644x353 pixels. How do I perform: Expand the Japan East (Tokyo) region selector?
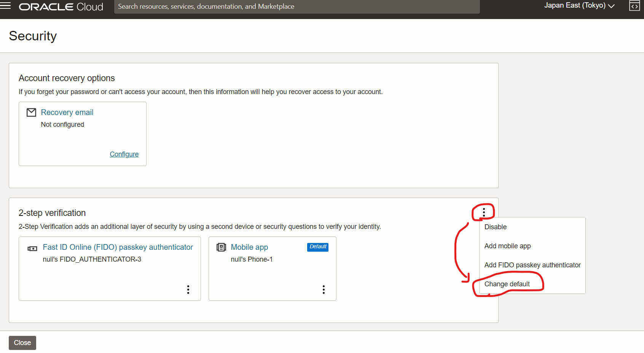pyautogui.click(x=579, y=5)
